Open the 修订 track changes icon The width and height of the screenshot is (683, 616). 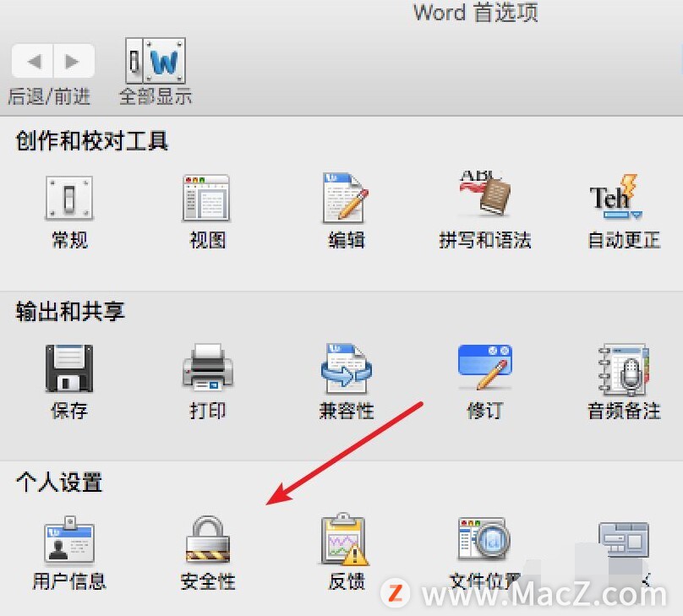click(485, 367)
